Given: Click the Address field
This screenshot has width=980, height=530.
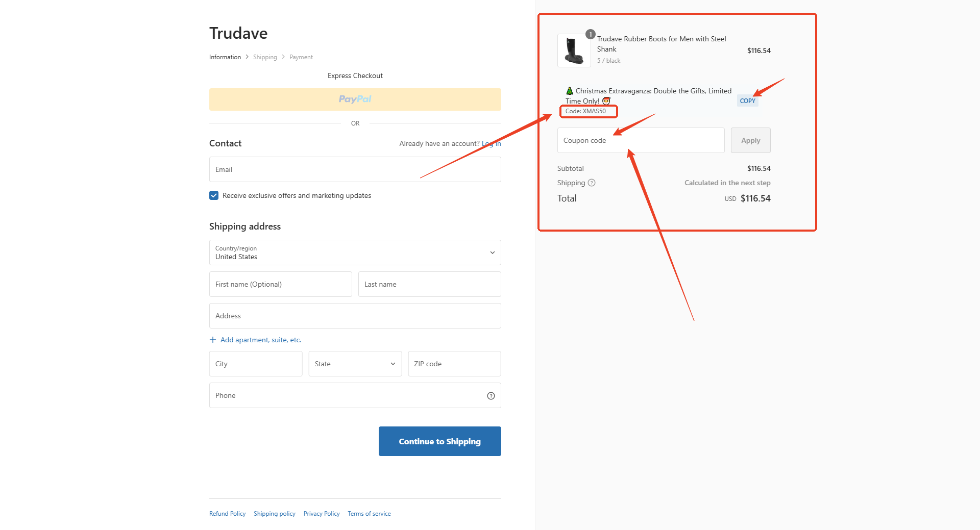Looking at the screenshot, I should point(355,316).
